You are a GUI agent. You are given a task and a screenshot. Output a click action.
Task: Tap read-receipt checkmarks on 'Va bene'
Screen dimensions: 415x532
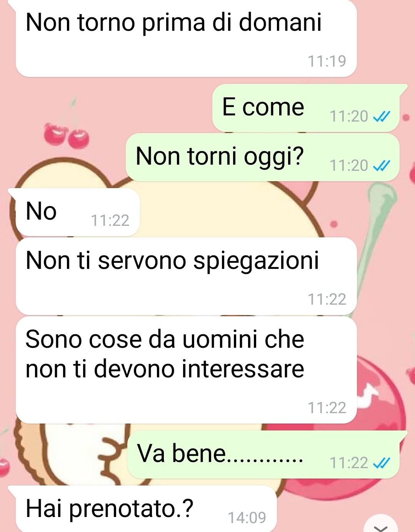pos(382,463)
